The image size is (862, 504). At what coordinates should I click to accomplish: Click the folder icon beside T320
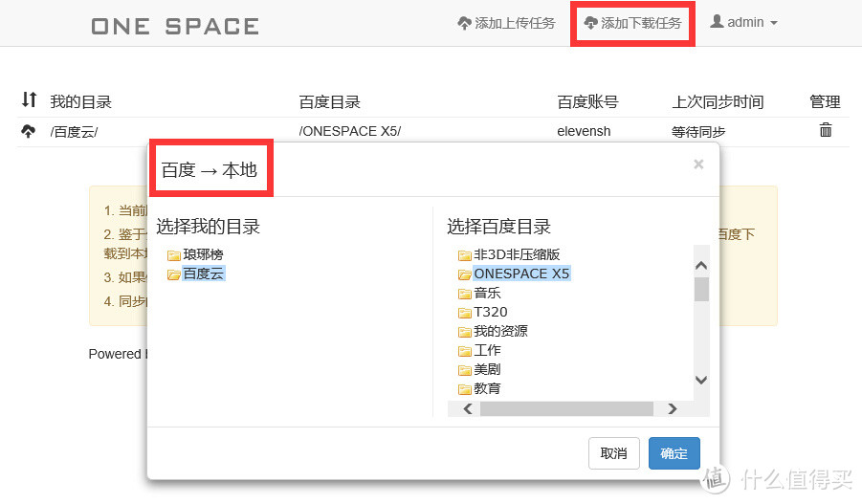(465, 313)
